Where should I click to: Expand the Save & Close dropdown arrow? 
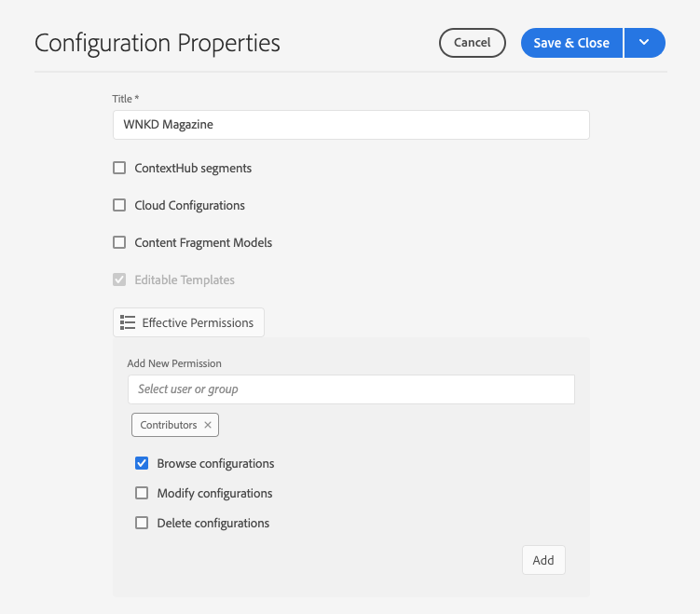644,43
